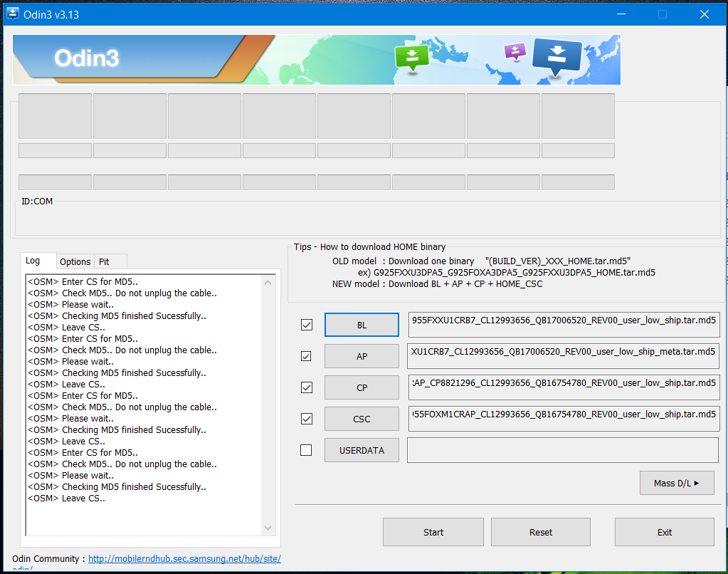Image resolution: width=728 pixels, height=574 pixels.
Task: Open the Mass D/L expander button
Action: 676,483
